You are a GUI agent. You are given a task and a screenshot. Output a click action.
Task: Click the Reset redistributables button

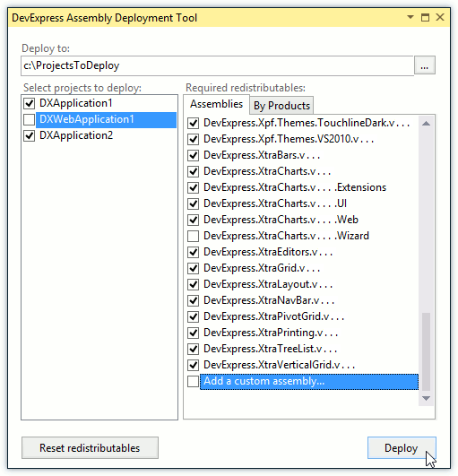point(90,448)
